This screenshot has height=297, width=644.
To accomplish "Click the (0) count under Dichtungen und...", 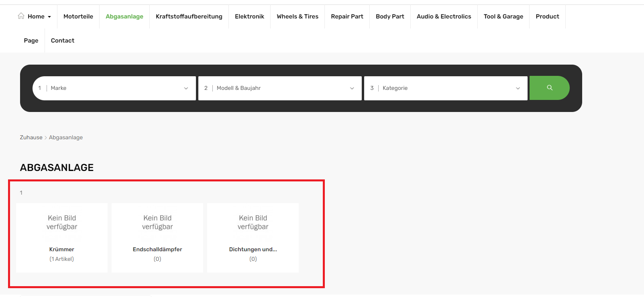I will pos(253,259).
